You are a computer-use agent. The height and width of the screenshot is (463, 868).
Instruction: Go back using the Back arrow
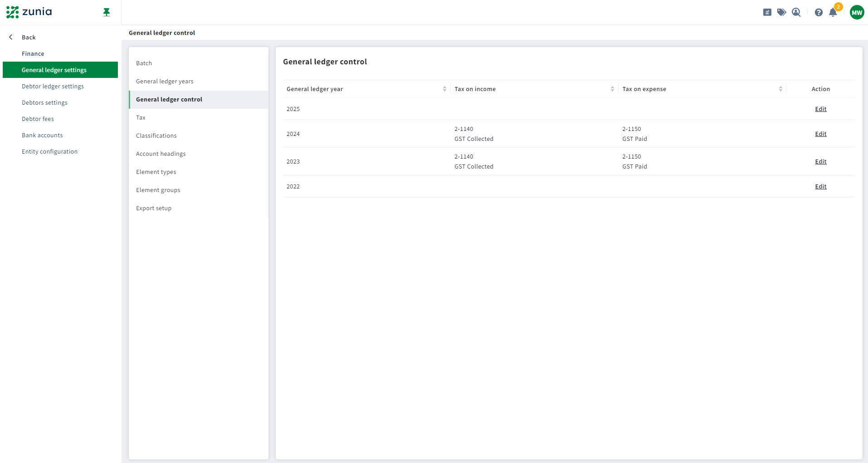[11, 37]
